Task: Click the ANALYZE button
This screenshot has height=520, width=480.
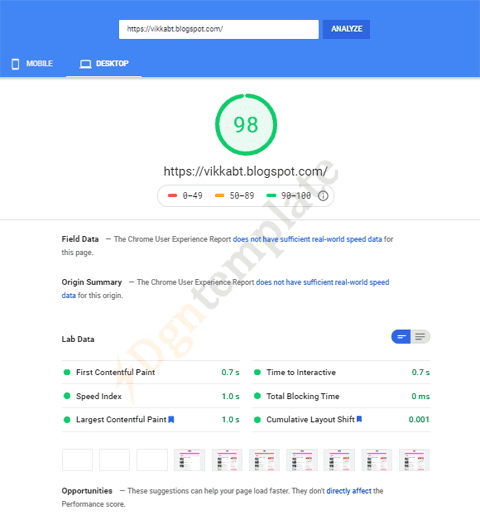Action: click(x=346, y=29)
